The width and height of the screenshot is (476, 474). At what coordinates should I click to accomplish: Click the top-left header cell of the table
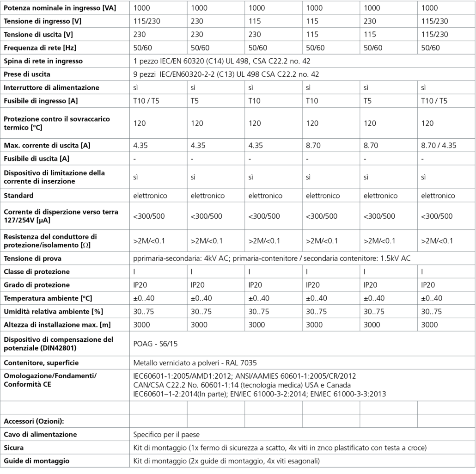[x=65, y=7]
